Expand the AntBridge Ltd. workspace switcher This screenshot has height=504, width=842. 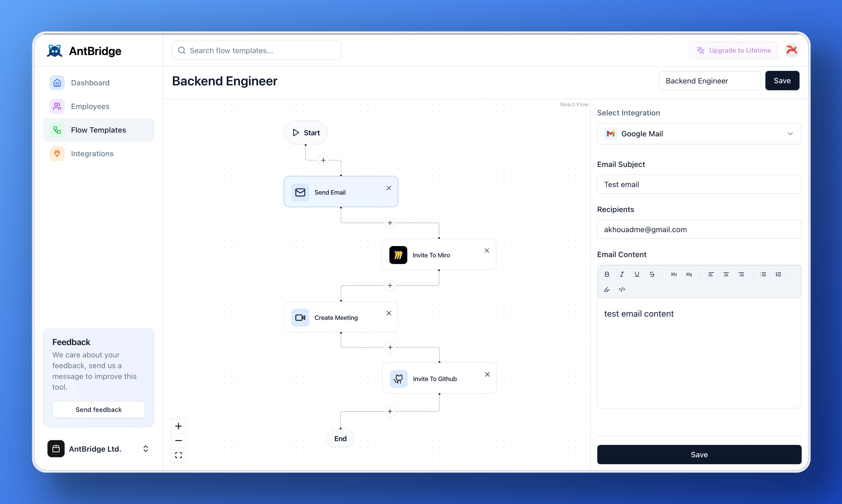pos(99,449)
